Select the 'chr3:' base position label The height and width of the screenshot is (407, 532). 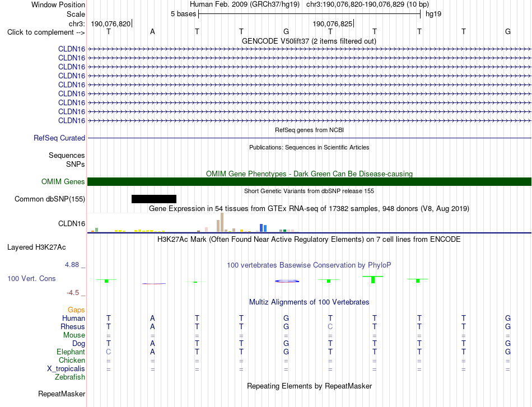tap(77, 24)
